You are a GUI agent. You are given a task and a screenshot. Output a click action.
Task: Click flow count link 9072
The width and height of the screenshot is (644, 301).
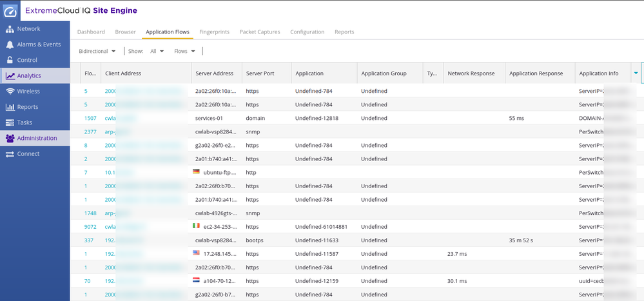(x=90, y=227)
